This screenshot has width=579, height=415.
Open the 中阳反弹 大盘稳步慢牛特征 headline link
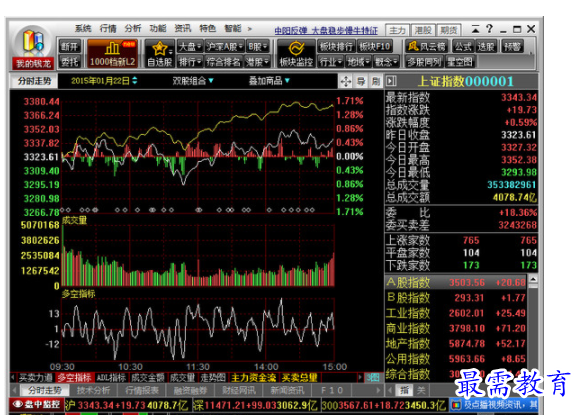click(x=326, y=31)
